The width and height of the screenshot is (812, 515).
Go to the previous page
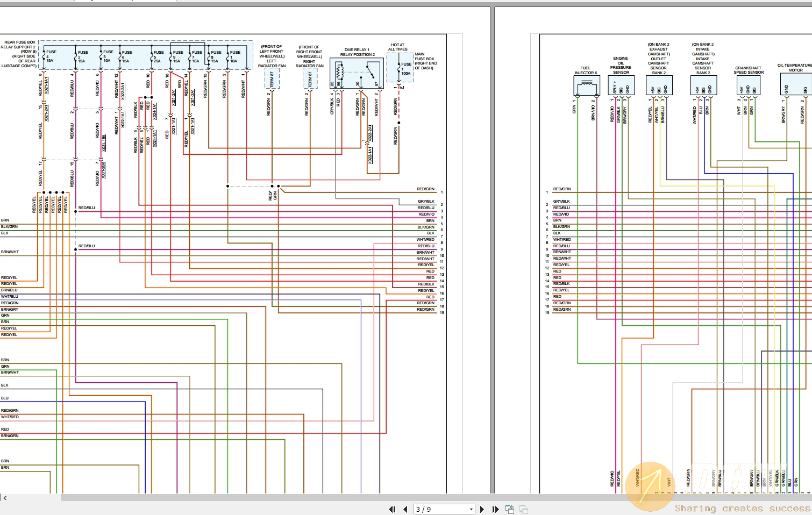(x=405, y=509)
